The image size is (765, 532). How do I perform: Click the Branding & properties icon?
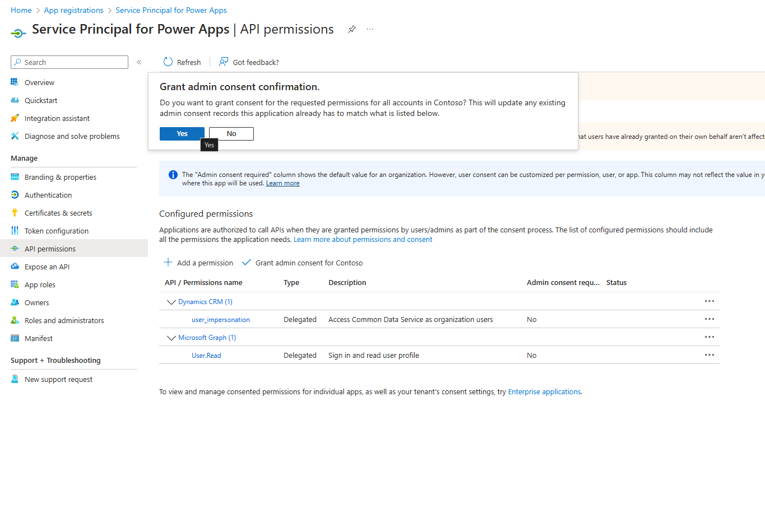pos(15,177)
